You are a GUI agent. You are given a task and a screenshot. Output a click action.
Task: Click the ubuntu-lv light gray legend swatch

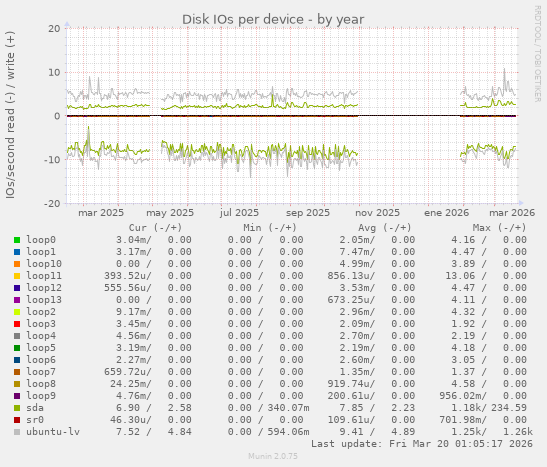pos(17,432)
